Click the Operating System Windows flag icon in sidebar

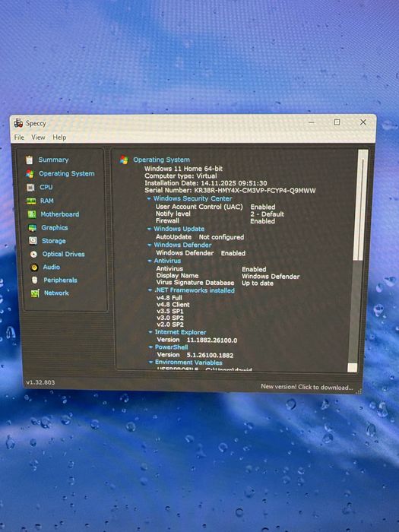(x=30, y=174)
